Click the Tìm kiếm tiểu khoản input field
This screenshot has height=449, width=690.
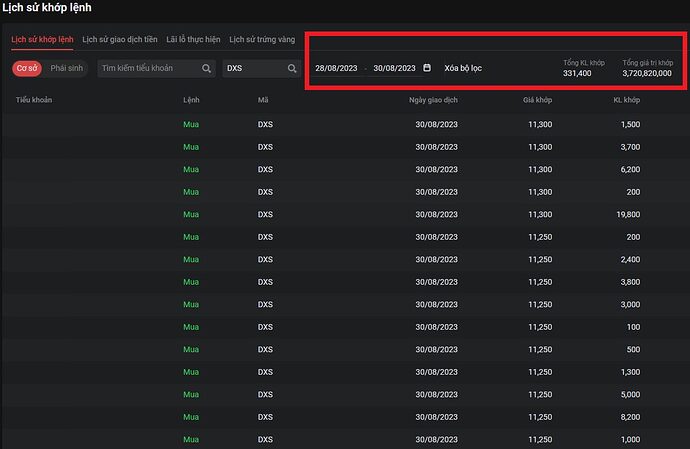tap(148, 68)
